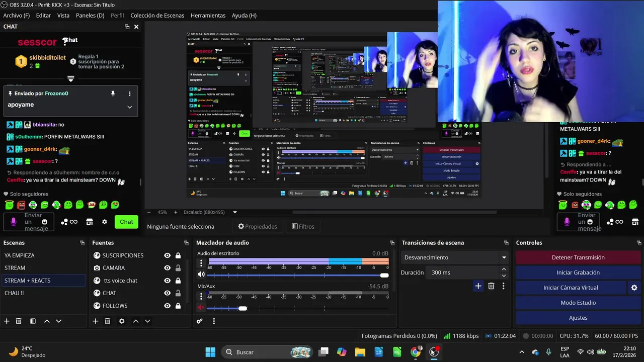644x362 pixels.
Task: Decrease transition duration with down arrow
Action: point(504,276)
